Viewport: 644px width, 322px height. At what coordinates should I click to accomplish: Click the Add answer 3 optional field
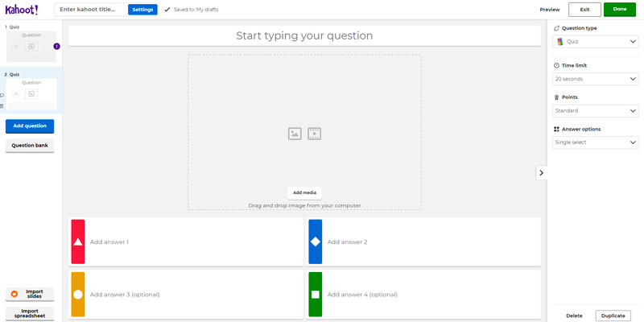(186, 295)
